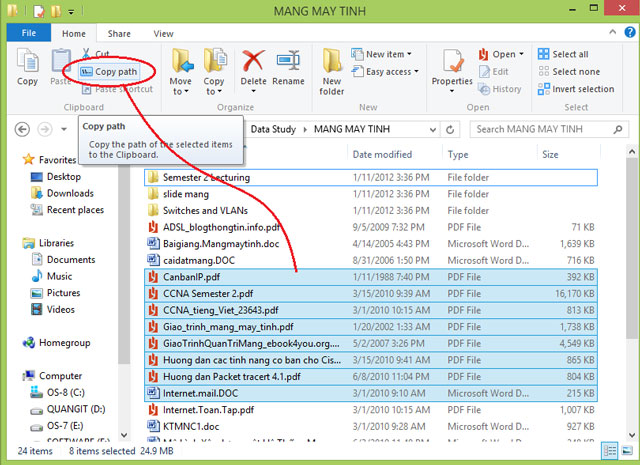640x465 pixels.
Task: Click Select all
Action: [563, 54]
